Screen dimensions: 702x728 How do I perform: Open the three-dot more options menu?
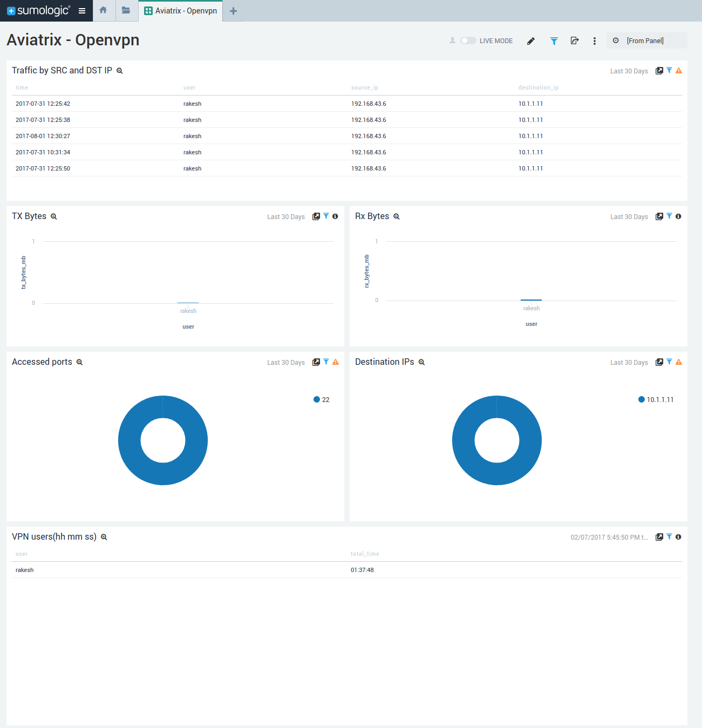[x=595, y=41]
